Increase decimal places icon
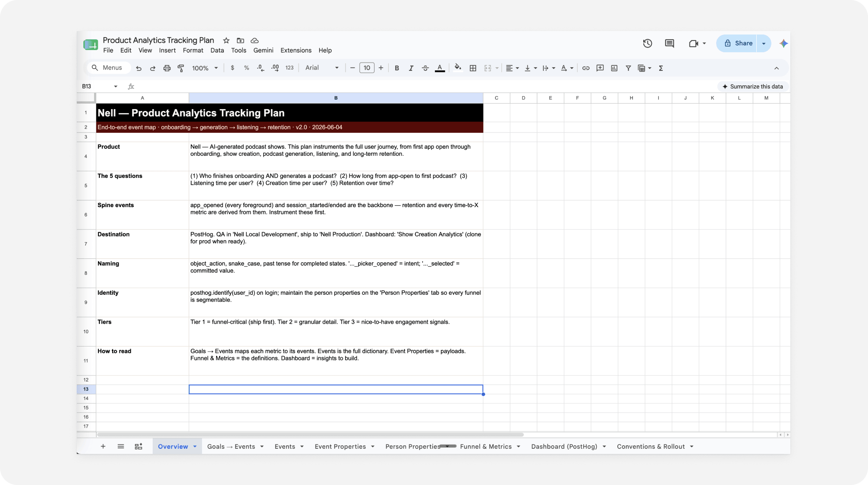This screenshot has width=868, height=485. [x=275, y=68]
